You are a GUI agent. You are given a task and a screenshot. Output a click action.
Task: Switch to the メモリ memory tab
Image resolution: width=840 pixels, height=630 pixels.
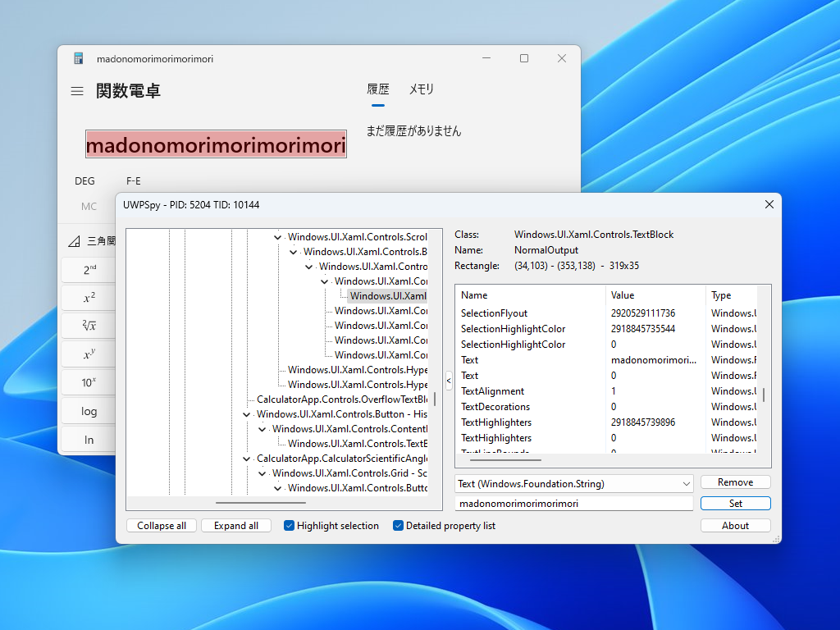coord(421,89)
